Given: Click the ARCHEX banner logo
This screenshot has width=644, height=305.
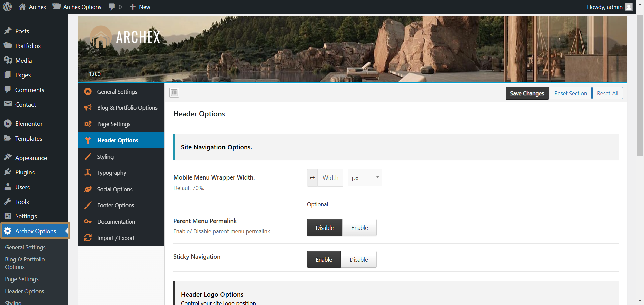Looking at the screenshot, I should (x=125, y=37).
